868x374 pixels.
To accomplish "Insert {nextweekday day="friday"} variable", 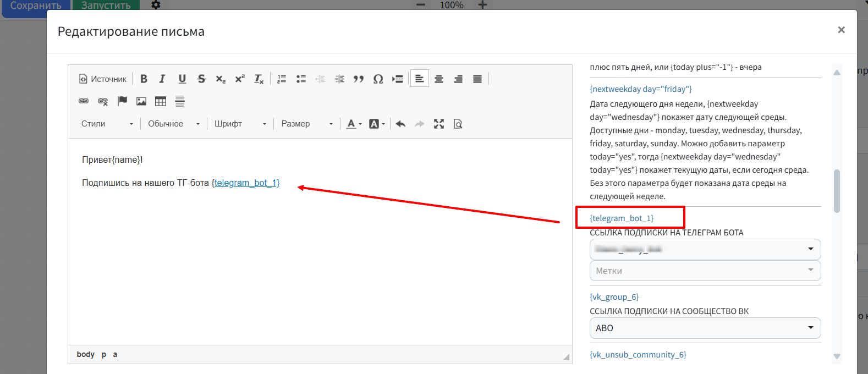I will (641, 89).
